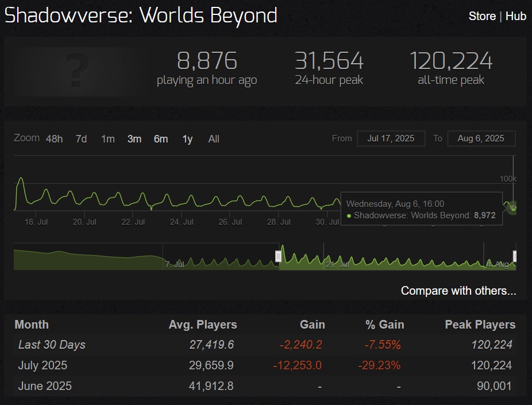The image size is (532, 405).
Task: Click the highlighted data point on chart
Action: pos(513,207)
